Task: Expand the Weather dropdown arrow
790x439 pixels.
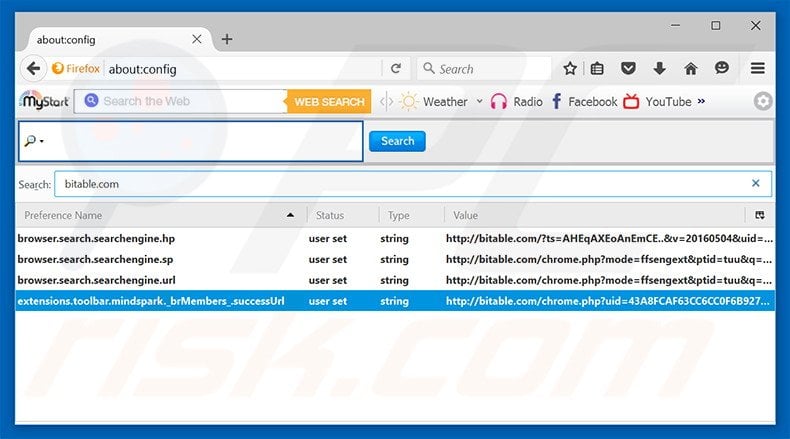Action: (x=480, y=101)
